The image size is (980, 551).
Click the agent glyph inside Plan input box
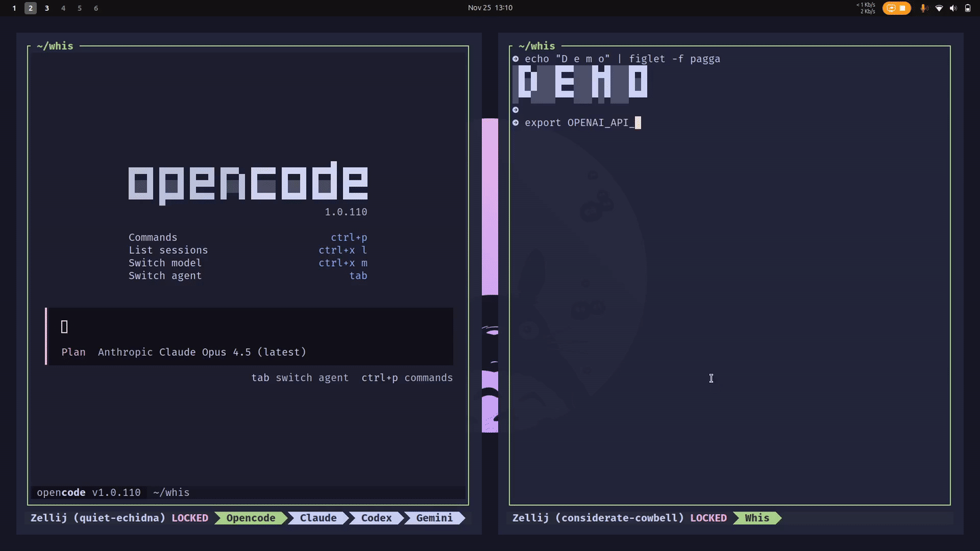pos(65,327)
